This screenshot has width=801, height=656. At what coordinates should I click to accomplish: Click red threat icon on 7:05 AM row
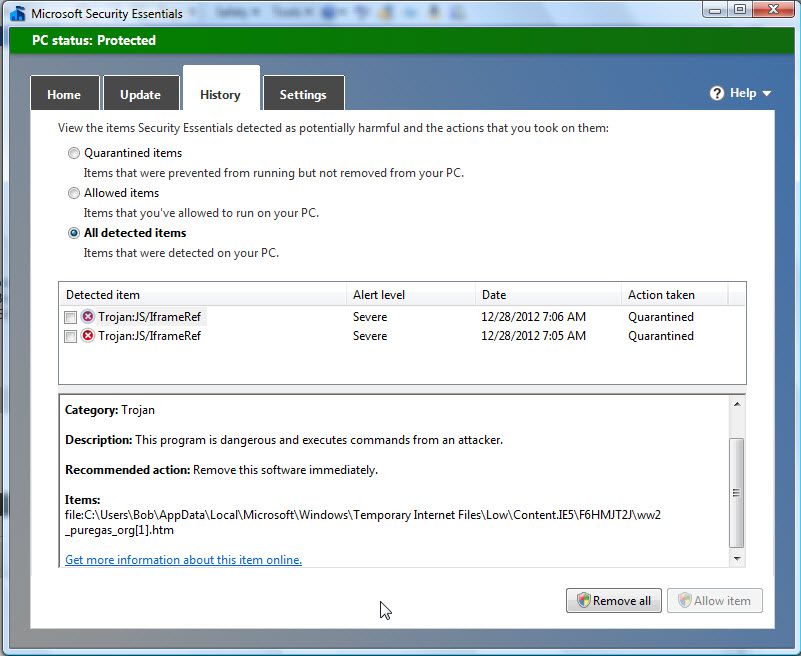point(88,336)
